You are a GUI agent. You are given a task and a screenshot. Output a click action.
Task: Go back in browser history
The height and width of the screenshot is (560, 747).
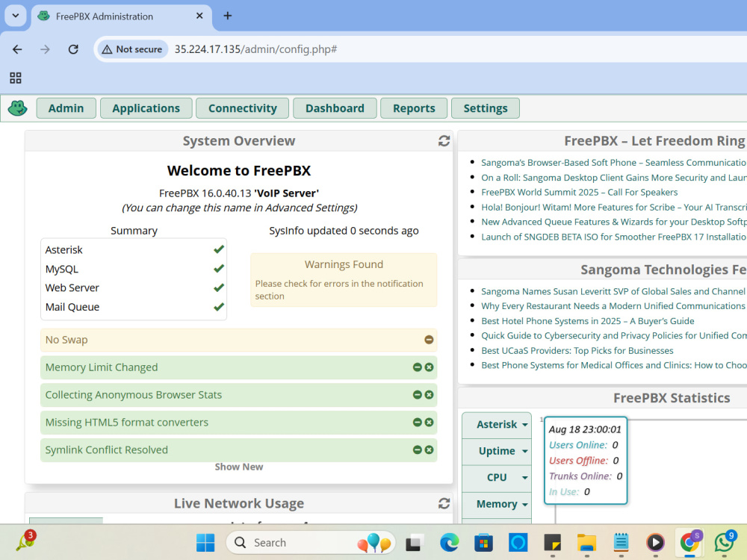tap(17, 49)
